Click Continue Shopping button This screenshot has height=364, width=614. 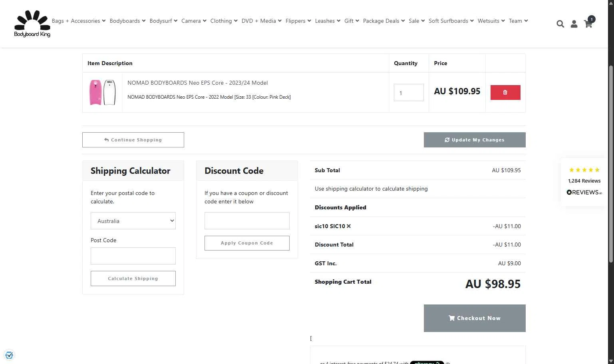click(x=133, y=140)
